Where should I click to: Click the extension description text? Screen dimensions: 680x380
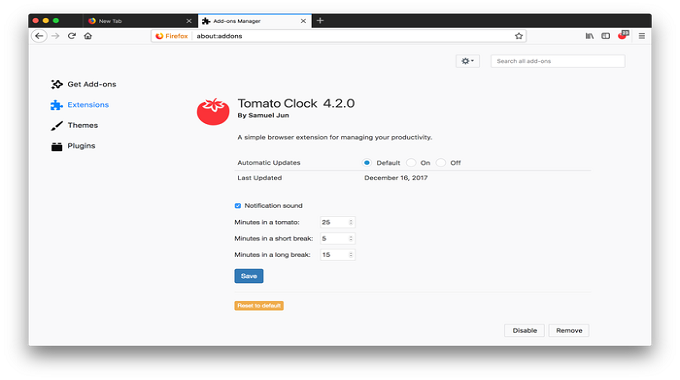pos(335,138)
